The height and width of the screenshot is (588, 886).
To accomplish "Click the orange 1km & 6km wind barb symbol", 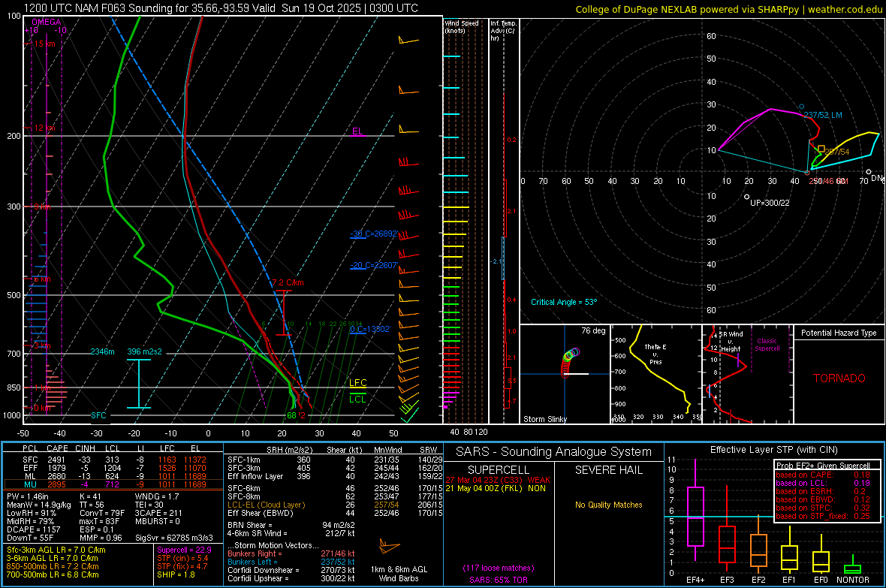I will [390, 547].
